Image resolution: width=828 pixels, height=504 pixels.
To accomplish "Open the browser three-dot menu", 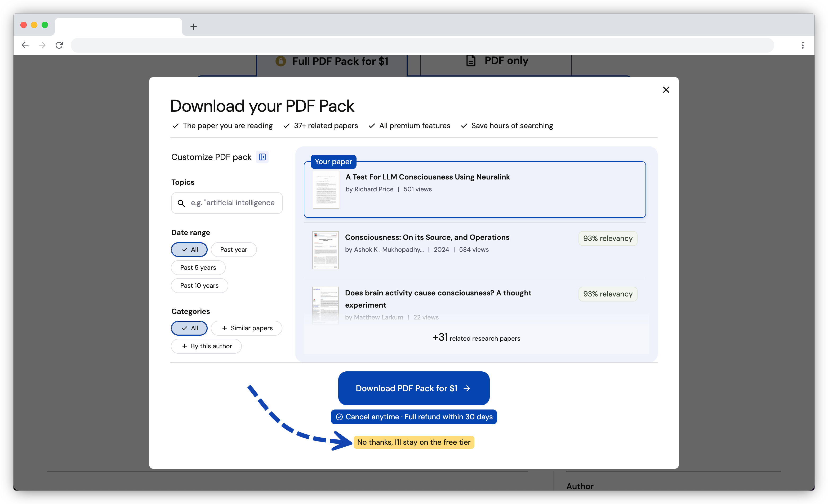I will pyautogui.click(x=803, y=45).
